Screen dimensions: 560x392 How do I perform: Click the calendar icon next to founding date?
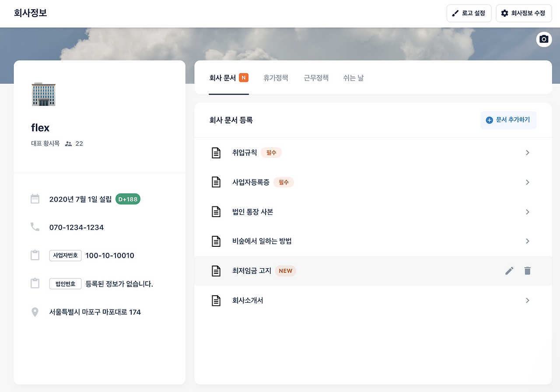(x=35, y=199)
